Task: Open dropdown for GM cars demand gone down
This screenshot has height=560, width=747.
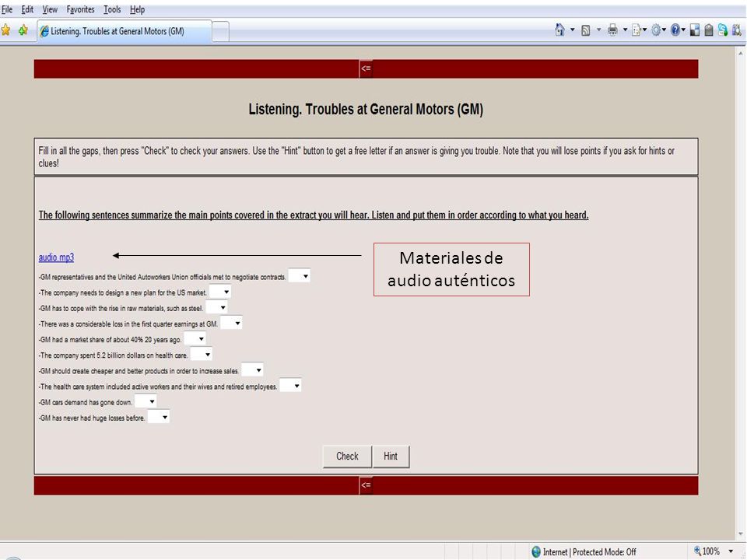Action: click(146, 401)
